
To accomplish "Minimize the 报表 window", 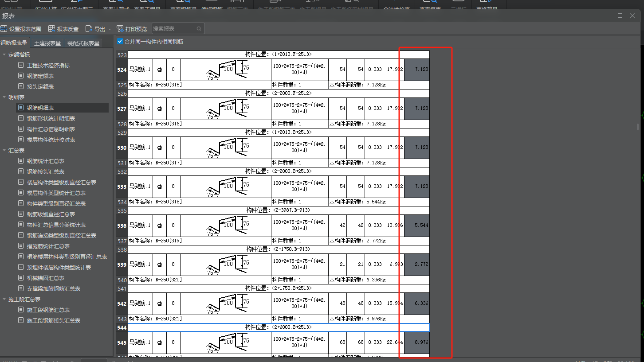I will click(x=608, y=16).
